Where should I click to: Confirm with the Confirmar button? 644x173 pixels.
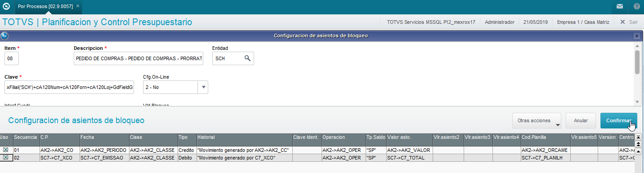point(619,121)
